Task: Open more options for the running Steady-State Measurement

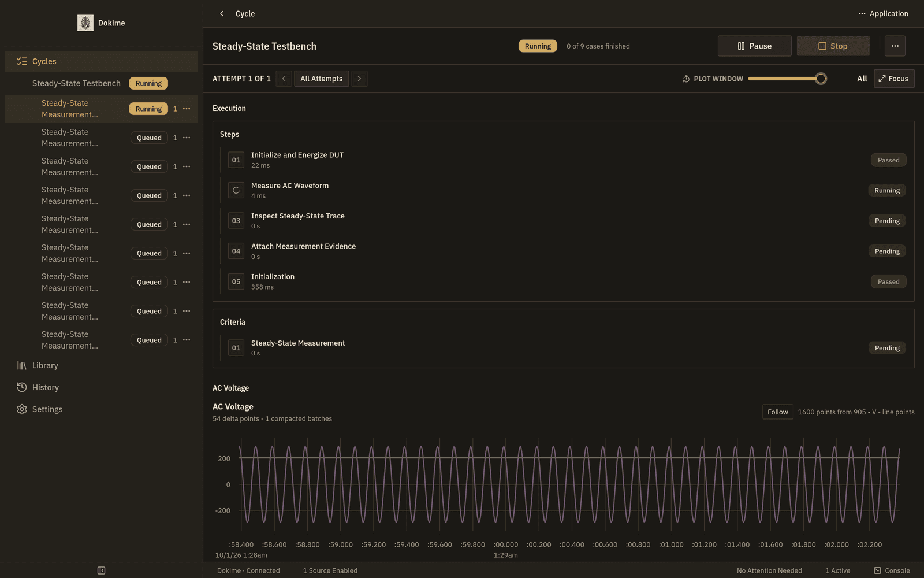Action: 187,109
